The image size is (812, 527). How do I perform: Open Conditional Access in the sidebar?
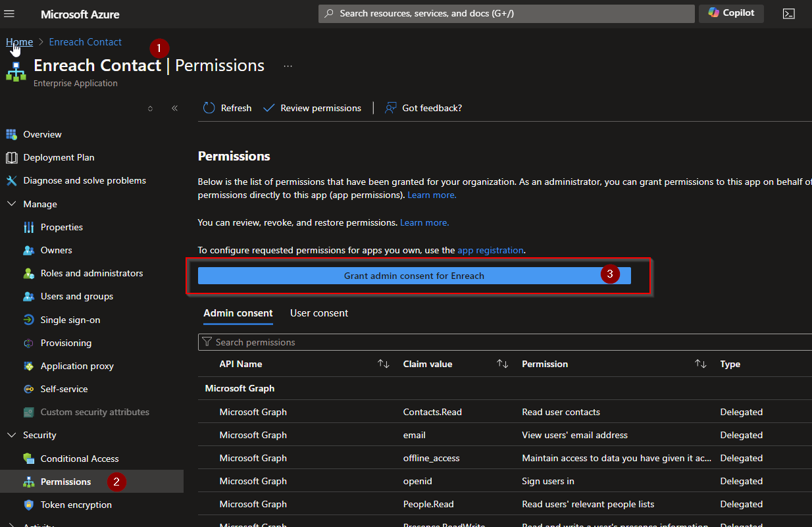click(79, 459)
